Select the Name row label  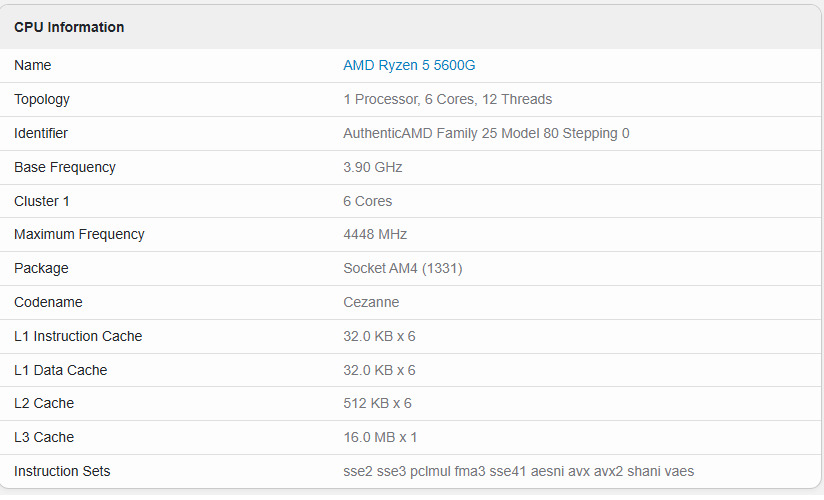coord(33,65)
